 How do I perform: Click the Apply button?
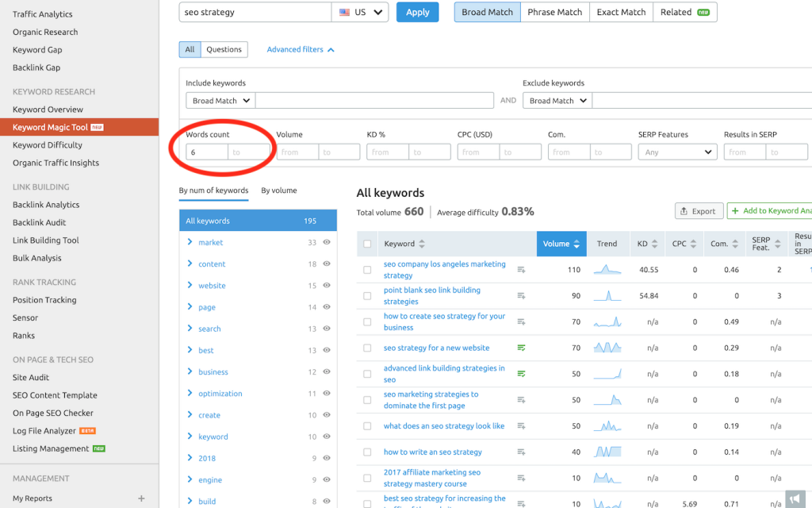[x=417, y=12]
